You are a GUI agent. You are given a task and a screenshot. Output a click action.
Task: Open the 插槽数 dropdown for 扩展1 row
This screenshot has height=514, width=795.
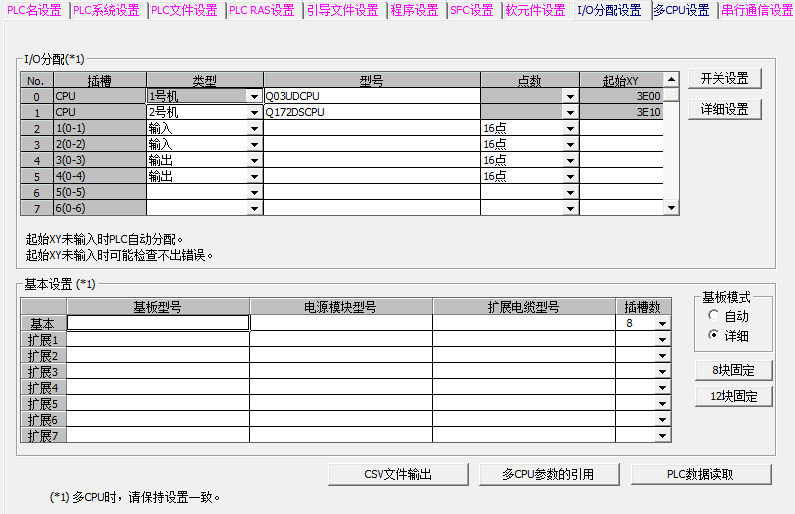pos(661,340)
